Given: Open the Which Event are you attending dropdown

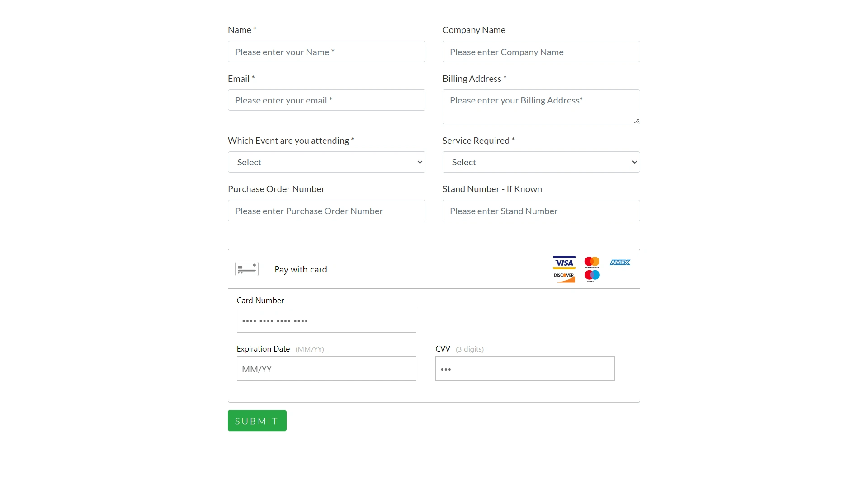Looking at the screenshot, I should pyautogui.click(x=326, y=162).
